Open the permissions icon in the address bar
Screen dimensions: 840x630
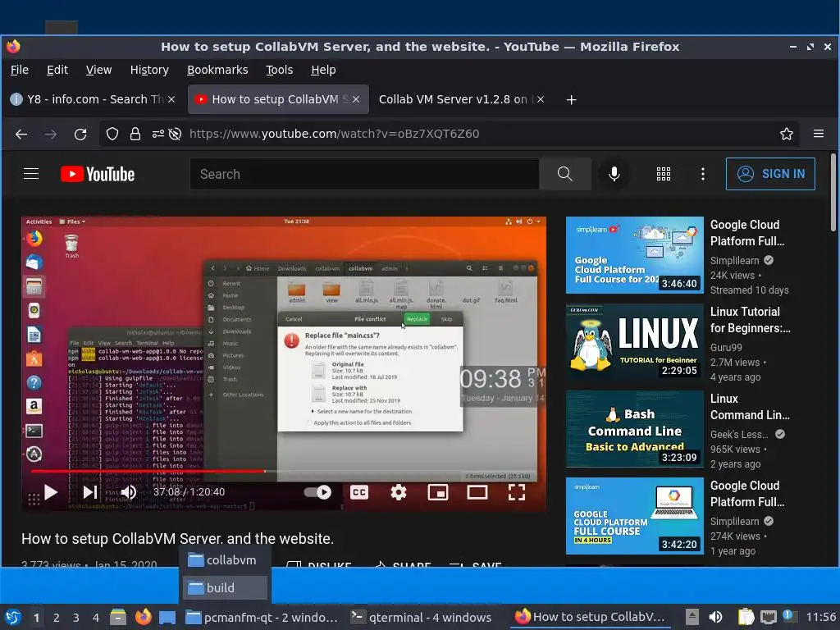tap(158, 134)
